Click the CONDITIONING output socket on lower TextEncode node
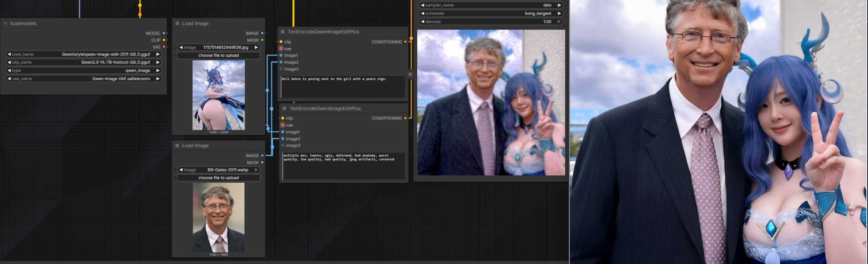The image size is (868, 264). coord(405,118)
